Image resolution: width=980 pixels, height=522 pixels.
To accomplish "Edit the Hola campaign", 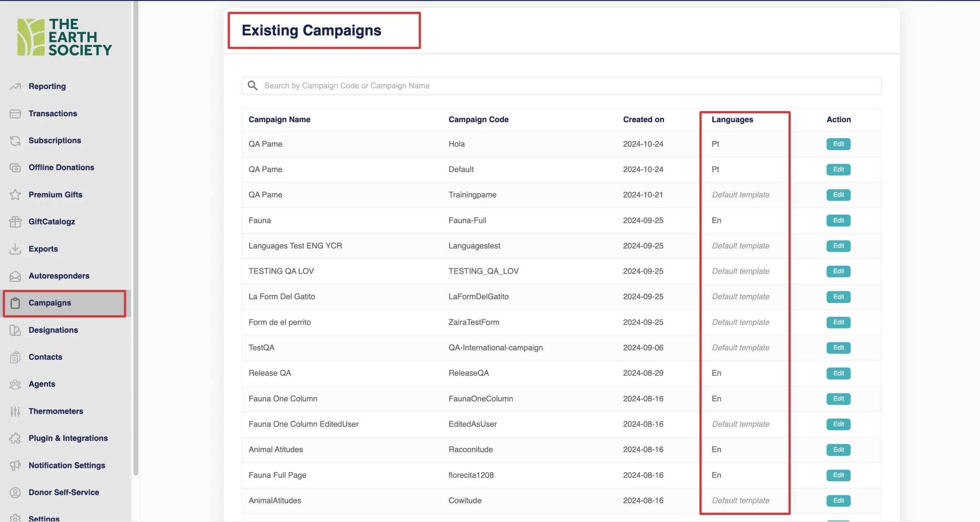I will click(838, 144).
